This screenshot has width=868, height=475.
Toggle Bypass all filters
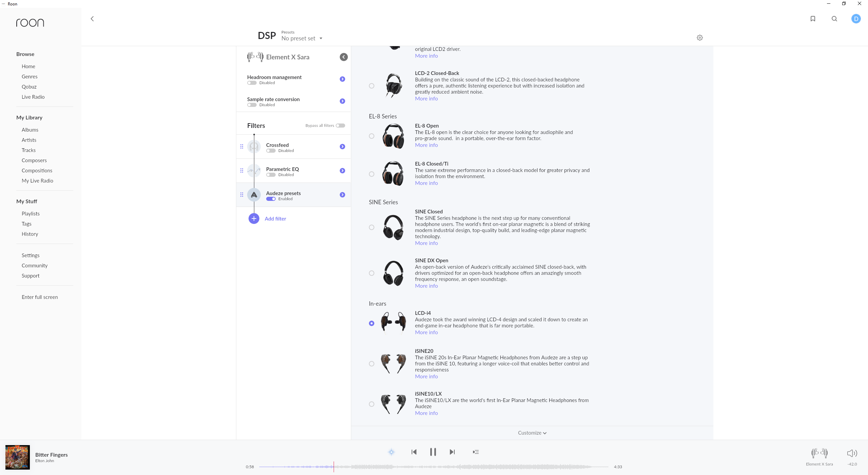click(x=340, y=126)
